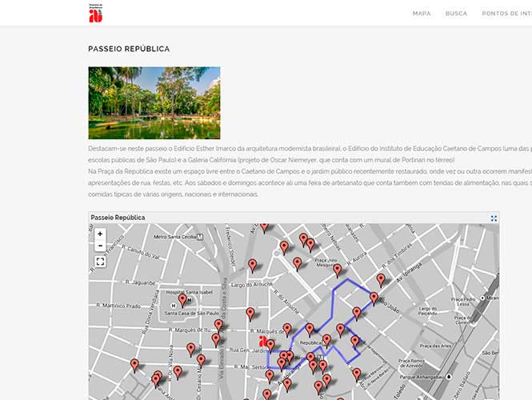The width and height of the screenshot is (532, 400).
Task: Click the R. Jaguaribe street label
Action: point(141,282)
